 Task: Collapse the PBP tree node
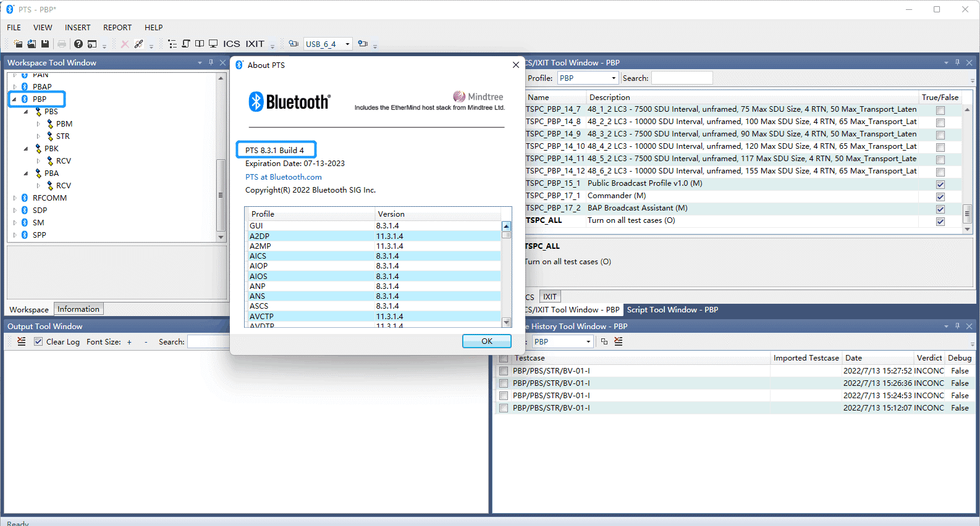pyautogui.click(x=14, y=99)
